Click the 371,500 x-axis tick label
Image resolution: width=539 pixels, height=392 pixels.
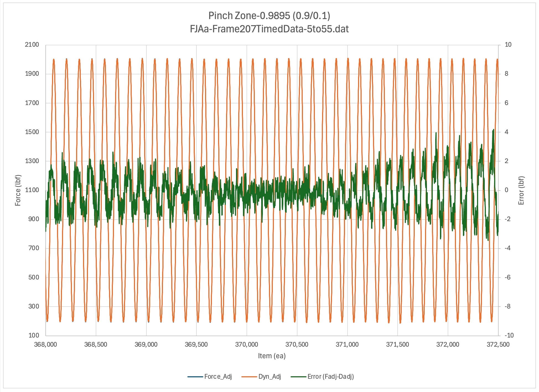point(397,344)
